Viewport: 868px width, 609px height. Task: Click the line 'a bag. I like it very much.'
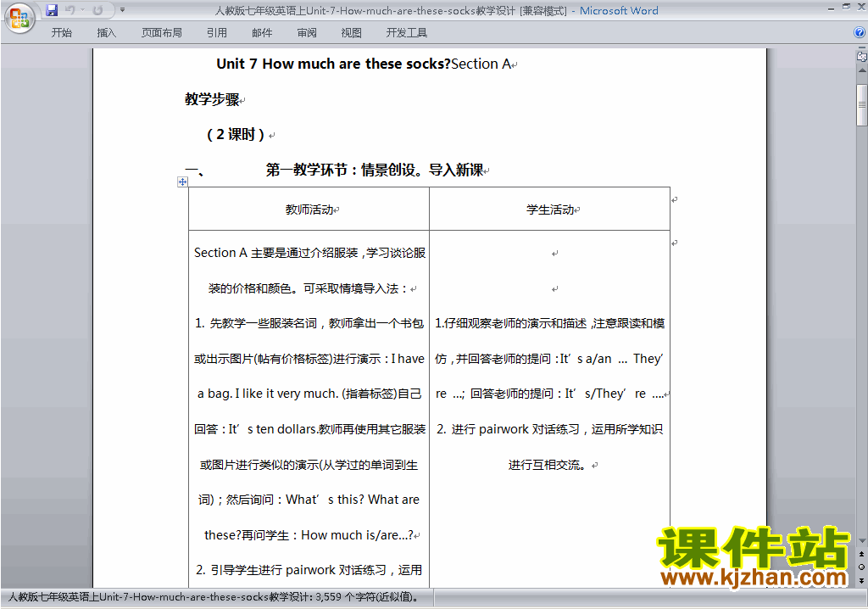309,394
